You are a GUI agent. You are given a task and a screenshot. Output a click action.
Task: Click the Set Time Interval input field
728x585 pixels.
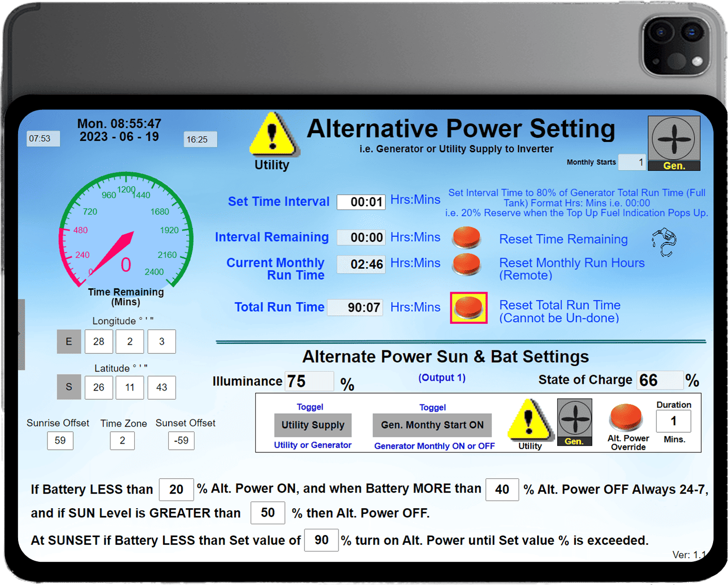click(361, 202)
